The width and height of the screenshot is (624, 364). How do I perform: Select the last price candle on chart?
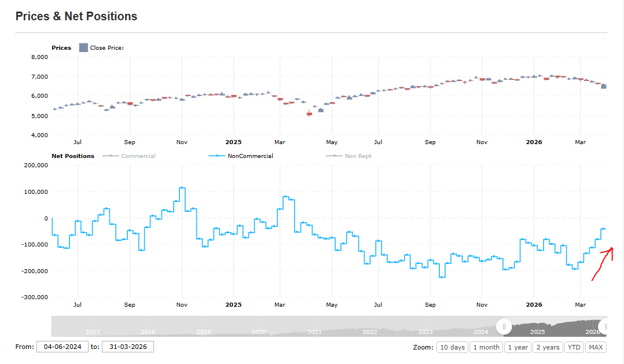pyautogui.click(x=604, y=86)
